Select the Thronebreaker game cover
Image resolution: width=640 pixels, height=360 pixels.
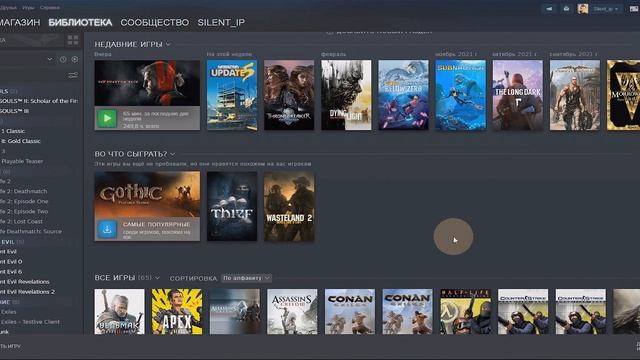[x=289, y=95]
